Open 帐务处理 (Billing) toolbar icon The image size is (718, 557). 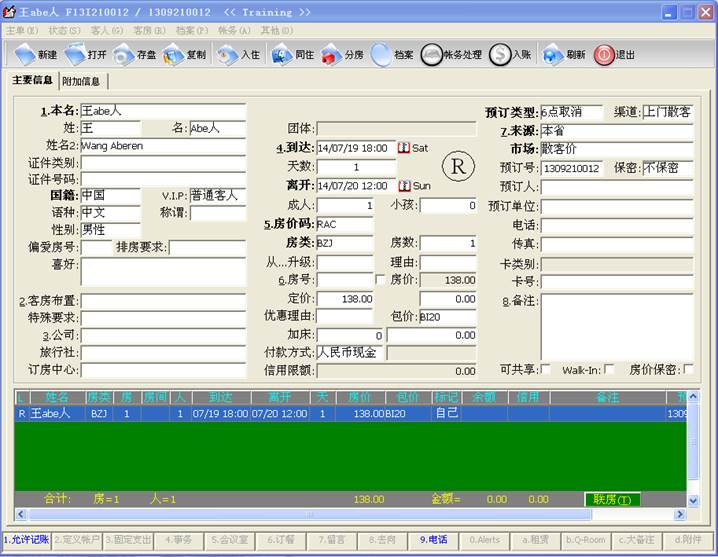pos(431,55)
